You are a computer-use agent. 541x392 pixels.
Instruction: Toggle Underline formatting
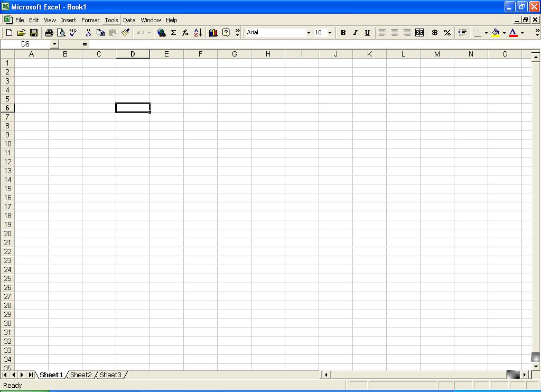[367, 33]
